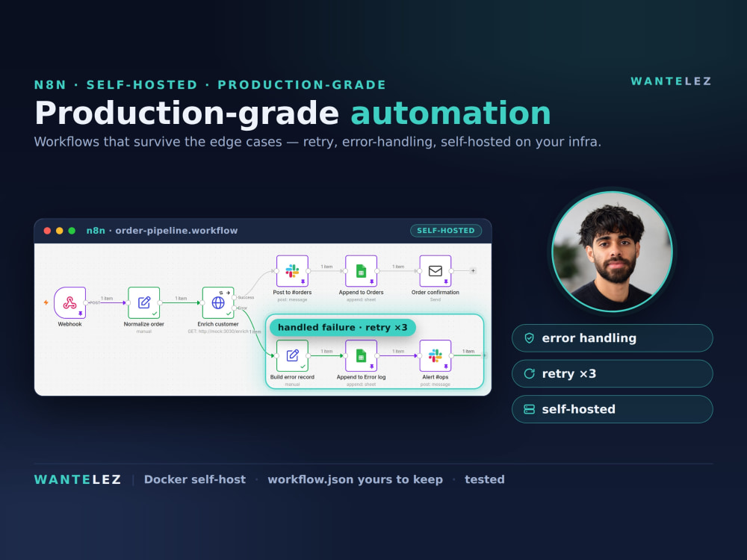The image size is (747, 560).
Task: Click the pin icon on Webhook node
Action: click(x=81, y=314)
